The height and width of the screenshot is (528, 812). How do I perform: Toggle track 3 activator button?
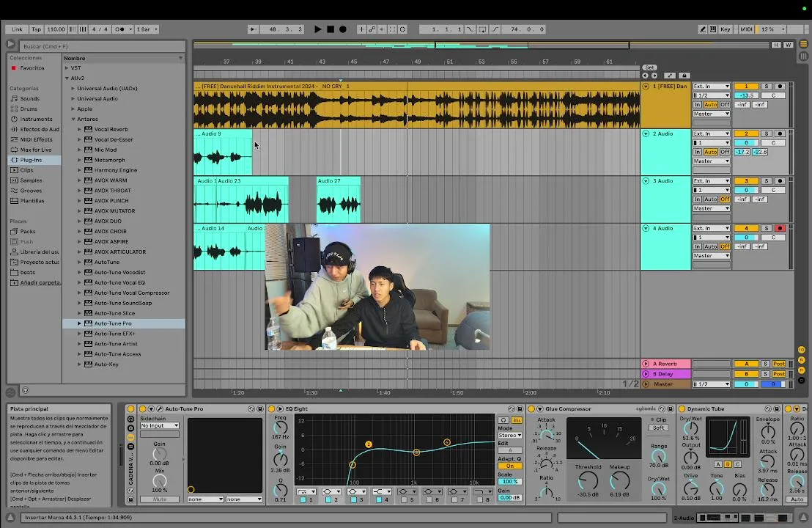[x=746, y=181]
